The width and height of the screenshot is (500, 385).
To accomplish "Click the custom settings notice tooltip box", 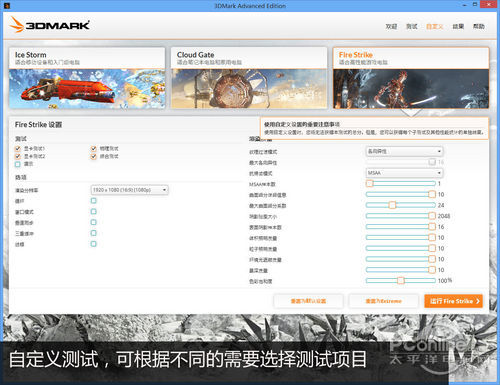I will [374, 128].
